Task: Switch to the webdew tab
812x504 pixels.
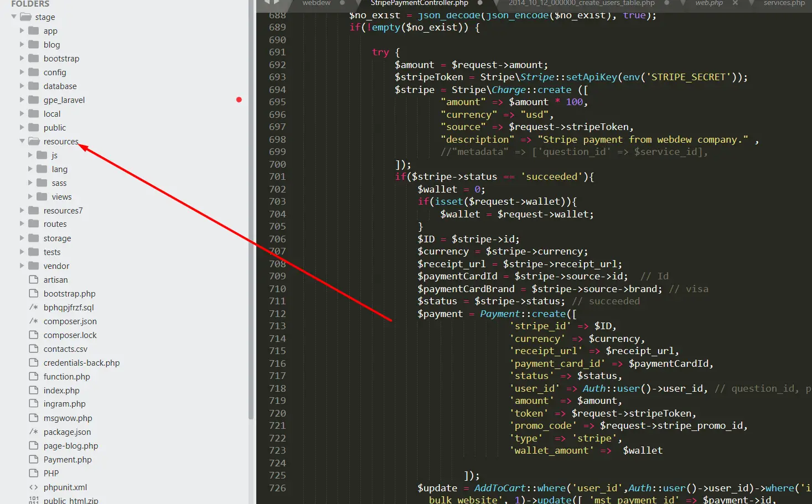Action: 316,3
